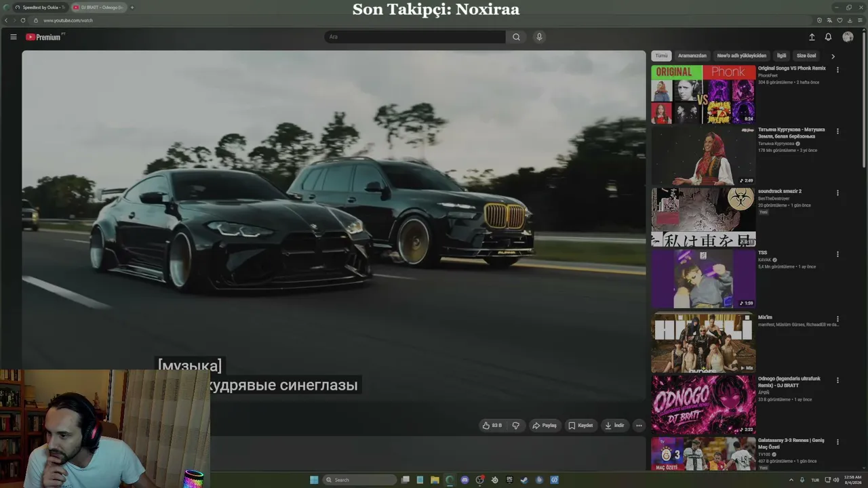Screen dimensions: 868x488
Task: Open the notifications bell
Action: pyautogui.click(x=828, y=37)
